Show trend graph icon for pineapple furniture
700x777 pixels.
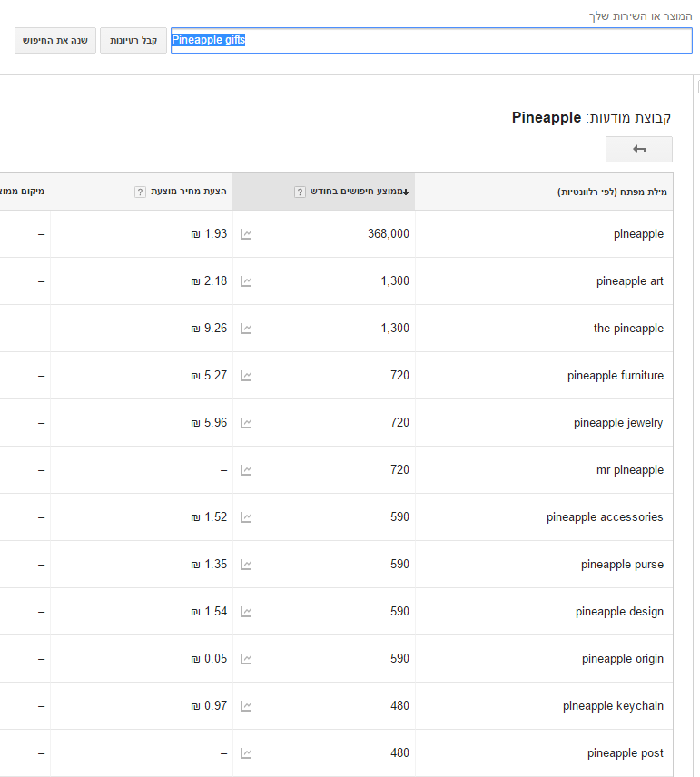tap(246, 376)
